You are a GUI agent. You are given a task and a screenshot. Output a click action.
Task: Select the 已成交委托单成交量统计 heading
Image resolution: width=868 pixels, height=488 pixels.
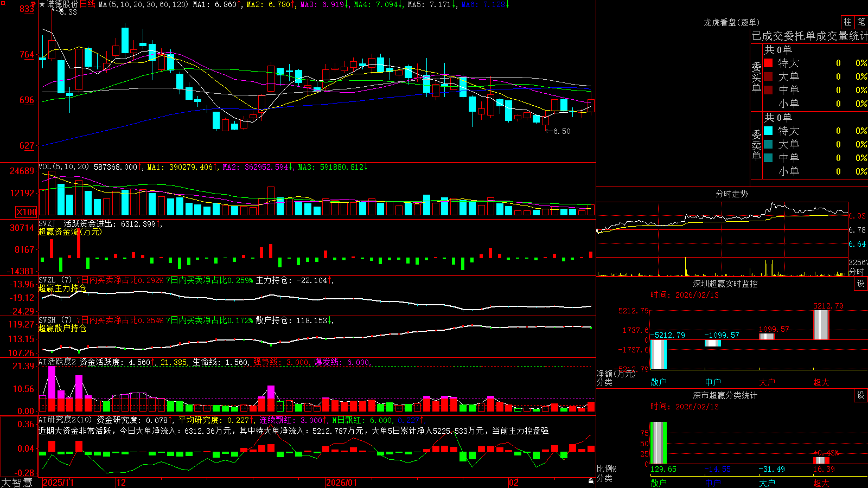pos(809,36)
